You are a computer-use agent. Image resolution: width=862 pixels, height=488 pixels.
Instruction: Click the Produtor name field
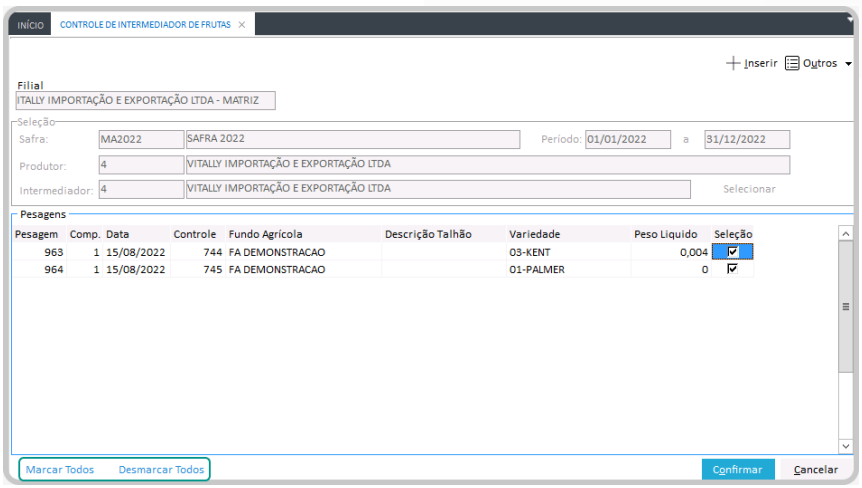coord(488,165)
